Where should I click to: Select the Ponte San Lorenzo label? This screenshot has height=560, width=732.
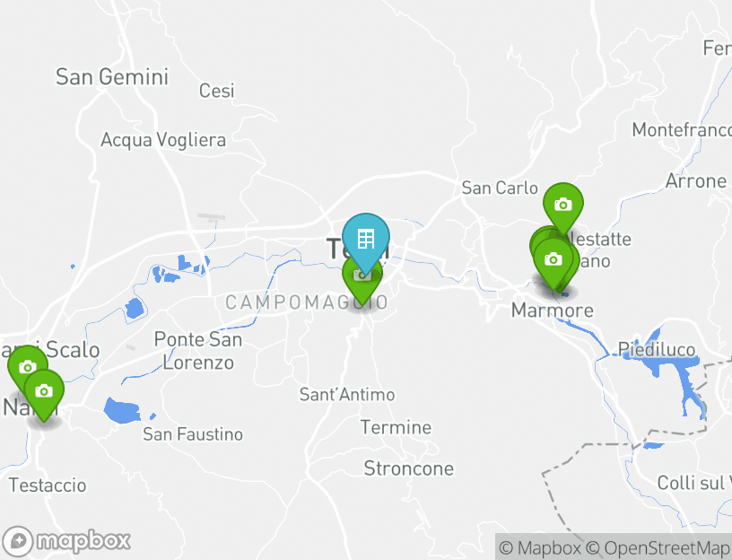pos(198,351)
